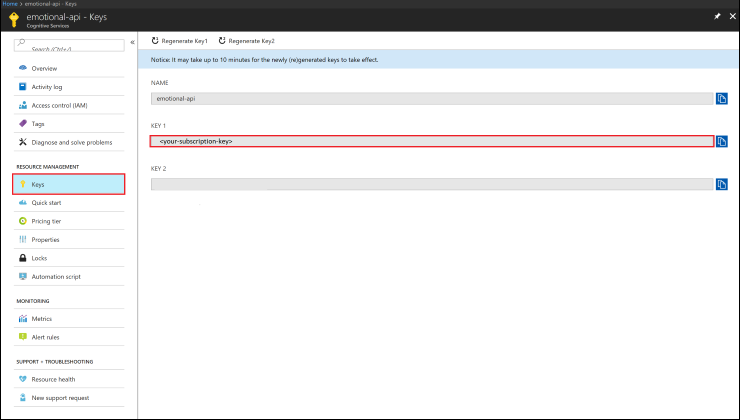The image size is (740, 420).
Task: Select the Keys menu item
Action: pos(69,184)
